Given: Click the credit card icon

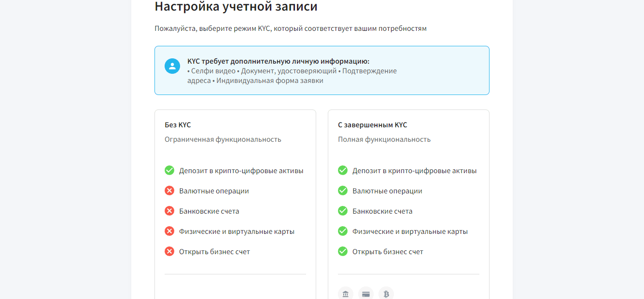Looking at the screenshot, I should click(365, 293).
